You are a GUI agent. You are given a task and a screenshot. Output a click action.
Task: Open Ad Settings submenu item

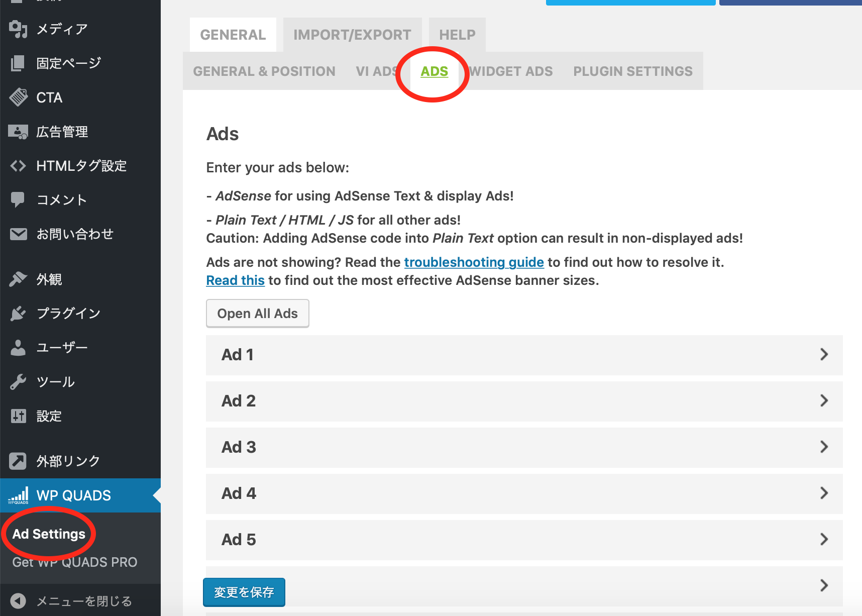[x=49, y=534]
